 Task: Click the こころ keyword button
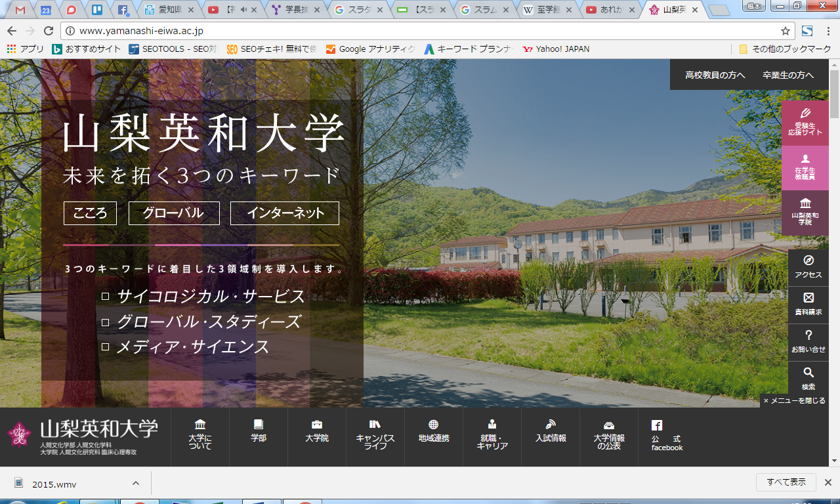click(90, 213)
